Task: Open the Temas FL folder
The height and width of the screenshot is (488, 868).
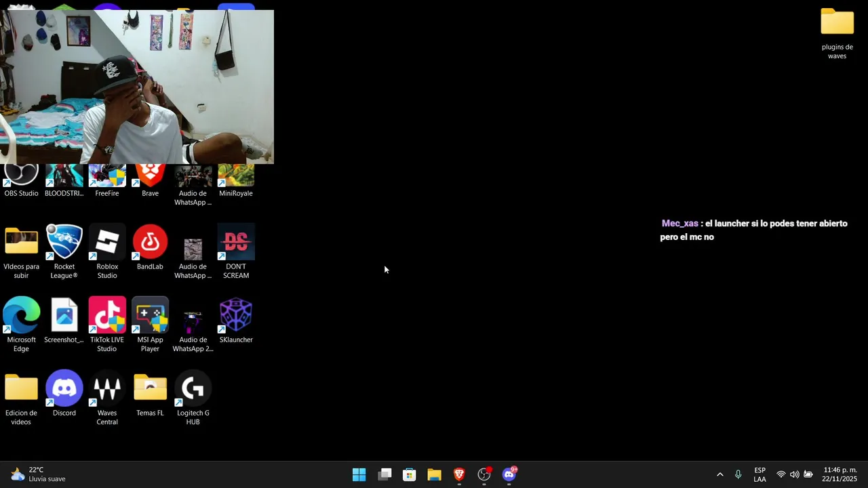Action: (150, 394)
